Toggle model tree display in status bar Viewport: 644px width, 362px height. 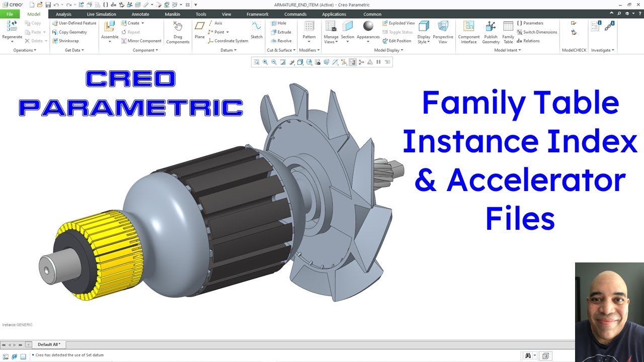click(x=6, y=356)
